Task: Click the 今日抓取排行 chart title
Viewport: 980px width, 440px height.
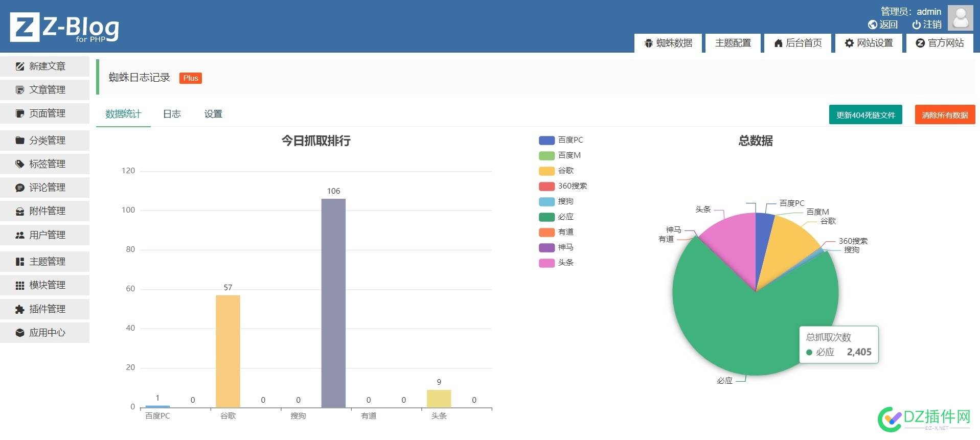Action: coord(316,141)
